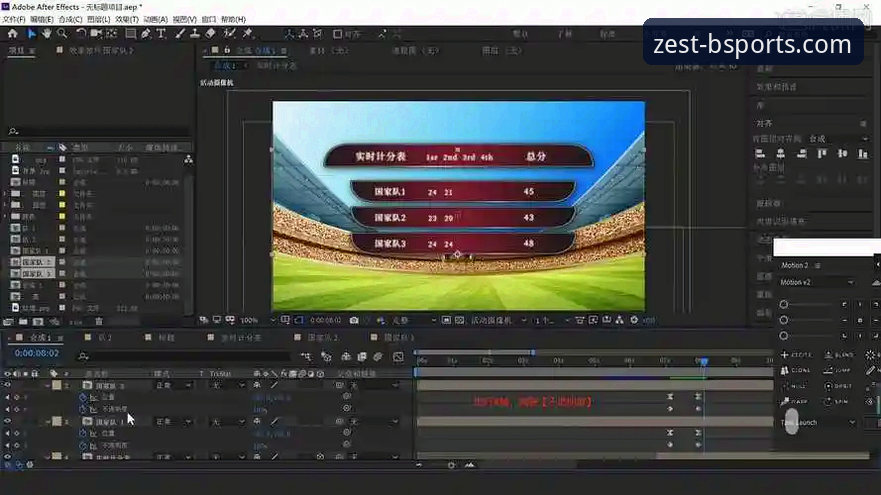This screenshot has width=881, height=495.
Task: Collapse the 国家队1 layer properties
Action: 48,421
